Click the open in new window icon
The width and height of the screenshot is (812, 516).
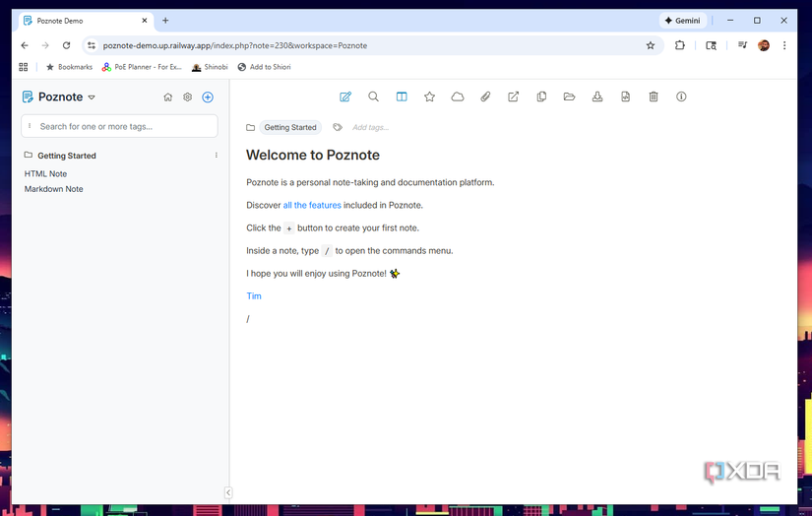[513, 97]
